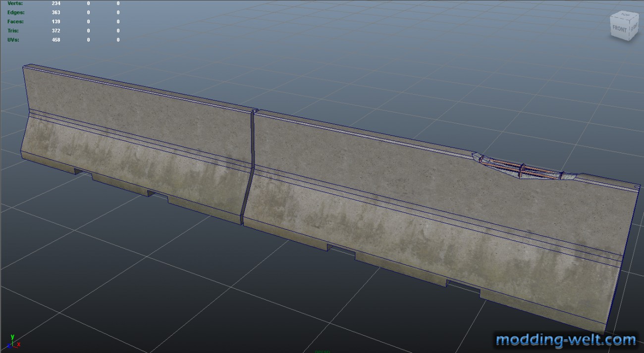Click the Tris count value 372
Image resolution: width=644 pixels, height=353 pixels.
coord(56,31)
